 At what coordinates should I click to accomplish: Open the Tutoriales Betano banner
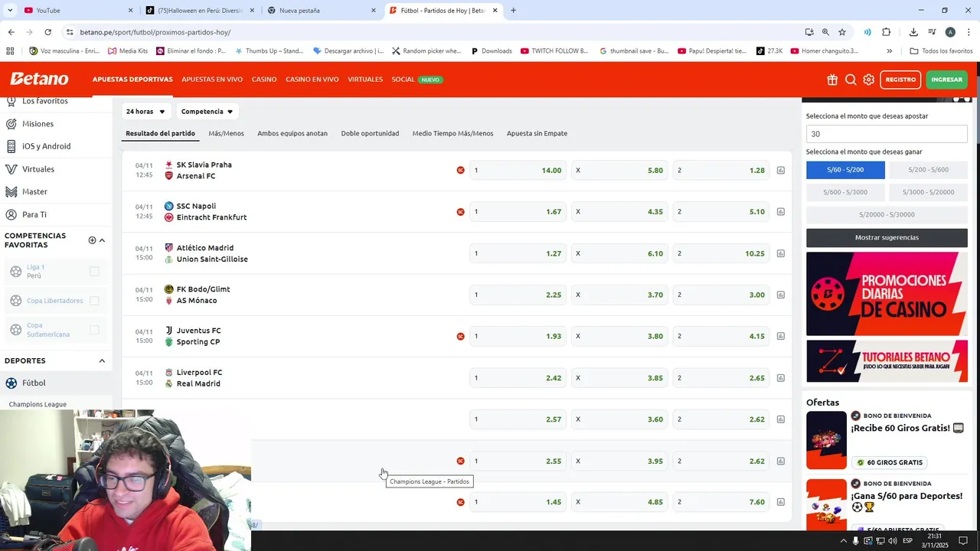tap(887, 361)
